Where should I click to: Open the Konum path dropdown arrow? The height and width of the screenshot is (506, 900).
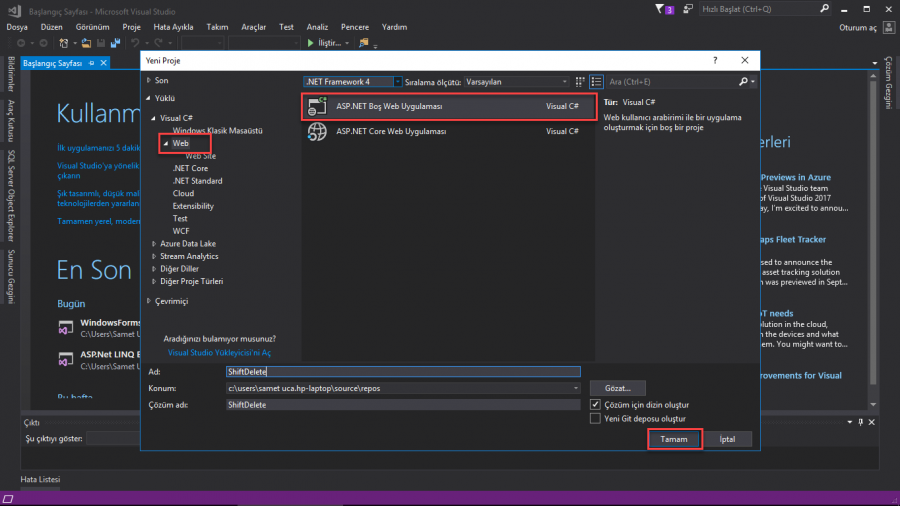click(576, 388)
